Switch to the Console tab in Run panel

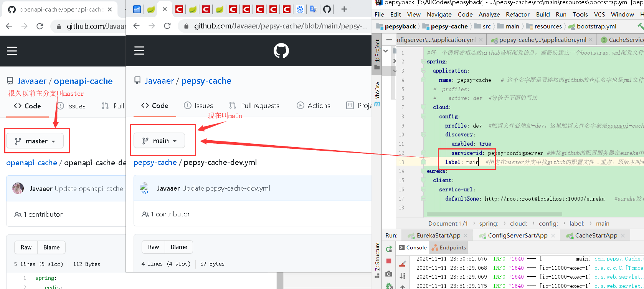[x=413, y=247]
